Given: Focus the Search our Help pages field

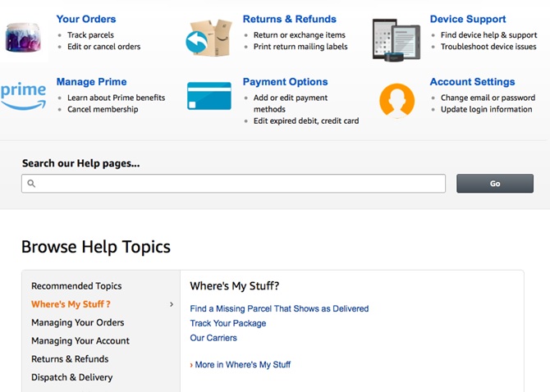Looking at the screenshot, I should [x=233, y=184].
